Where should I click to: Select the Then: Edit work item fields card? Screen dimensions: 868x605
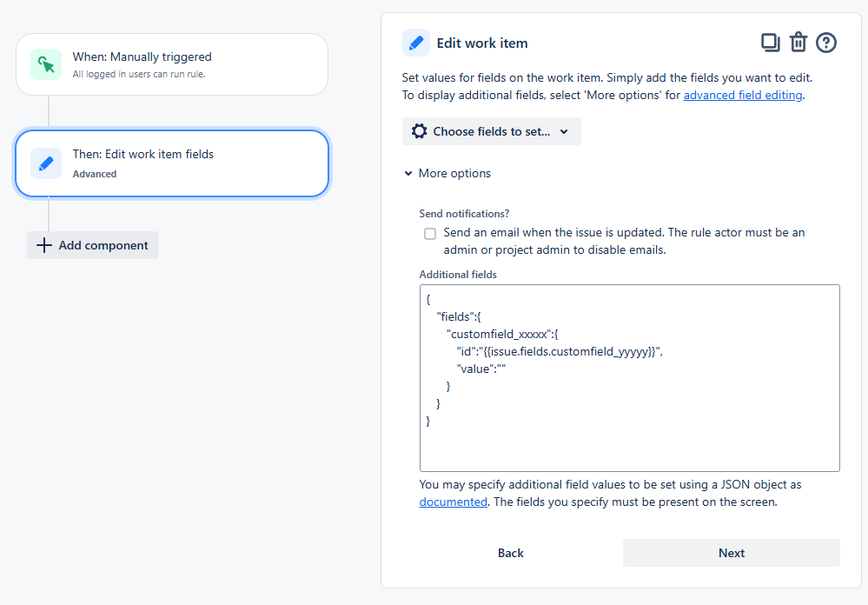(171, 163)
